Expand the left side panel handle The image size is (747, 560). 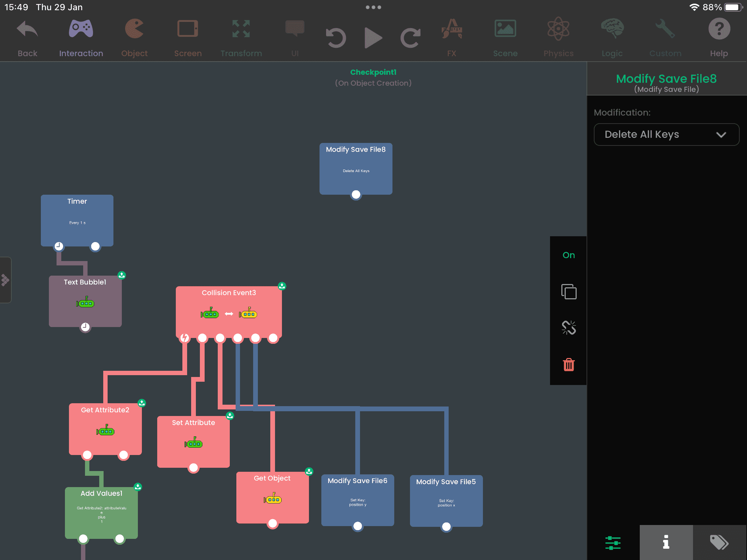pyautogui.click(x=5, y=280)
